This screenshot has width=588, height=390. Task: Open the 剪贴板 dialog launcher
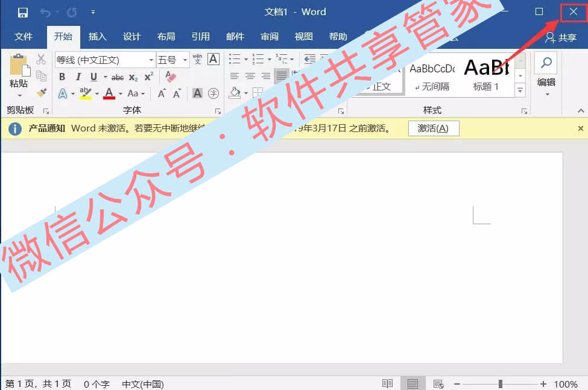(x=46, y=112)
